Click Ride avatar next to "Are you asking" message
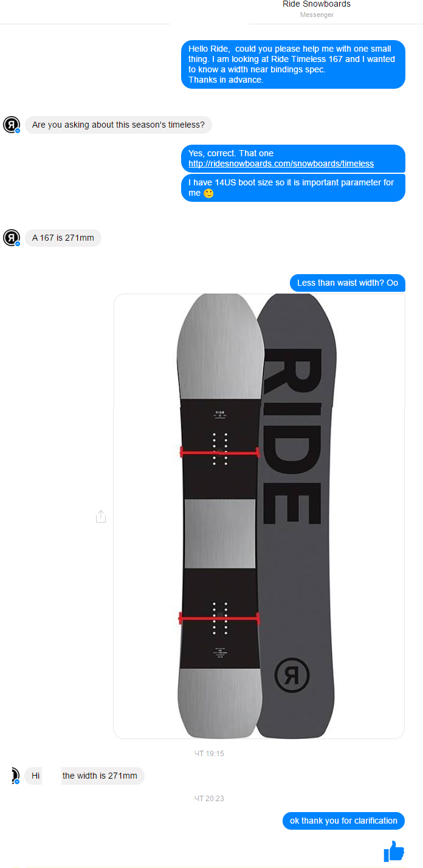The image size is (423, 868). [x=12, y=125]
